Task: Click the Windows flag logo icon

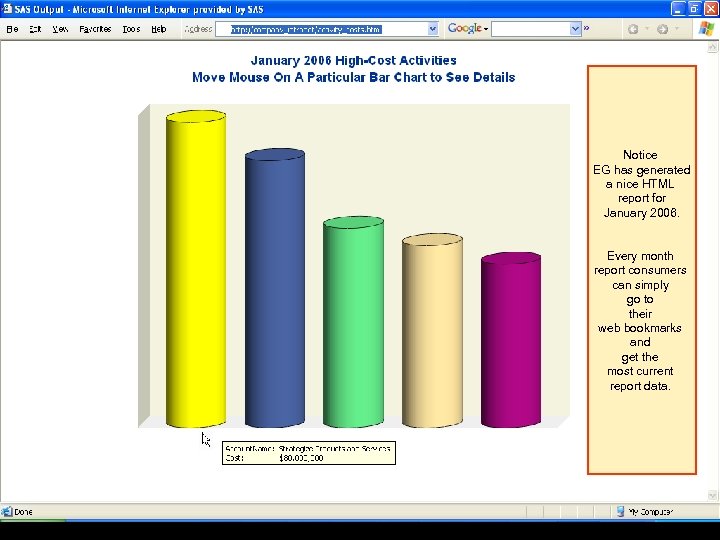Action: (x=707, y=29)
